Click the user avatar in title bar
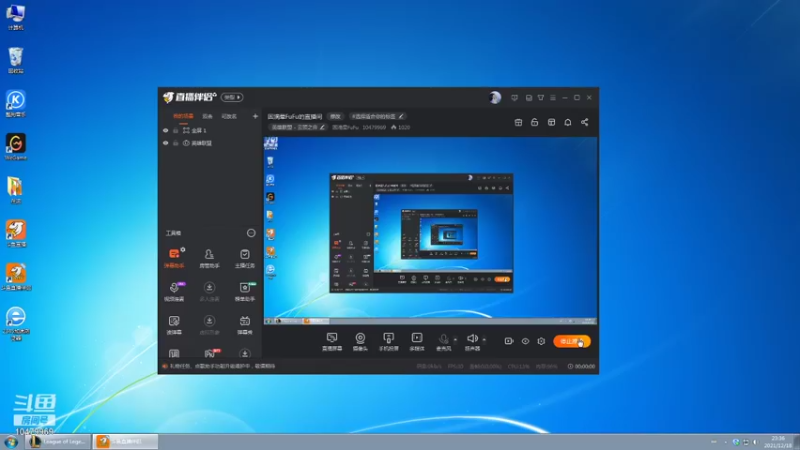This screenshot has height=450, width=800. (x=495, y=97)
